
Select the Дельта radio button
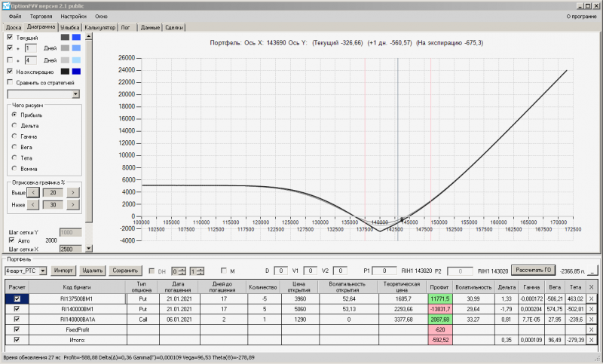point(14,125)
